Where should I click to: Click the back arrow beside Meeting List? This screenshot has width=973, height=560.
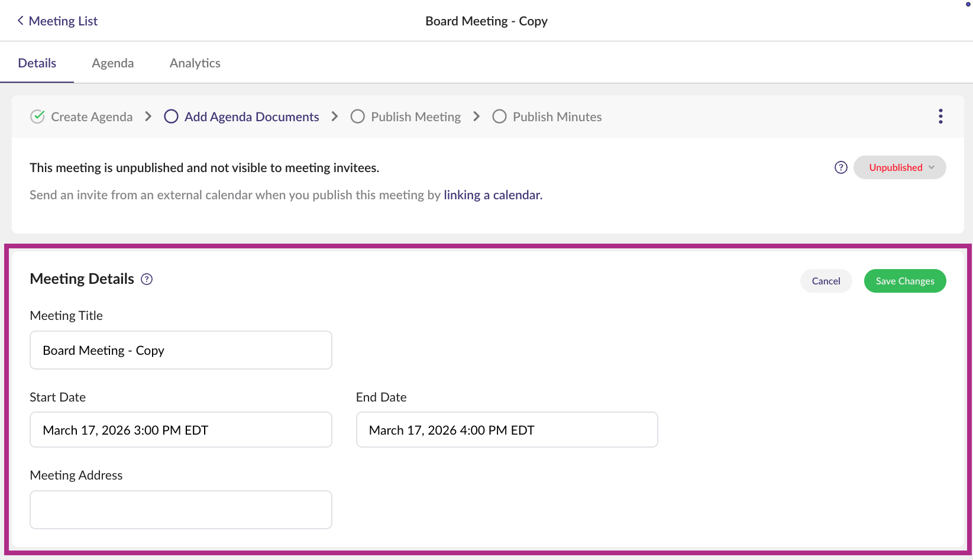point(21,21)
